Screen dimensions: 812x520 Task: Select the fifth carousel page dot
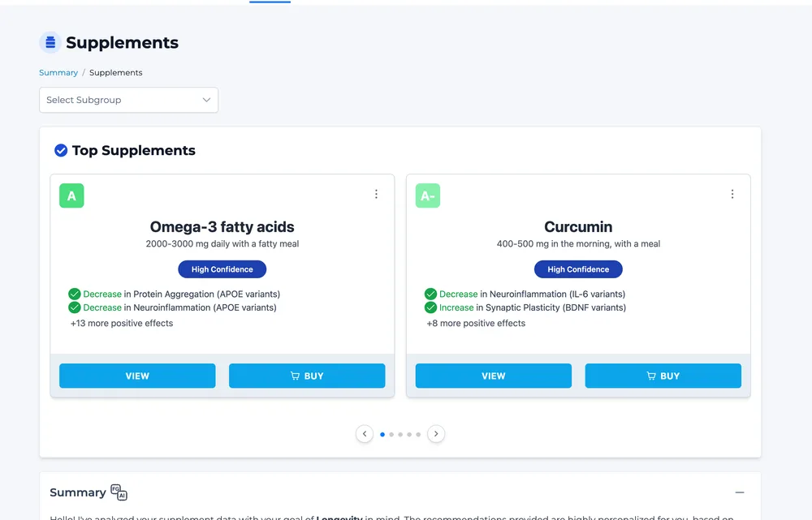pos(418,435)
